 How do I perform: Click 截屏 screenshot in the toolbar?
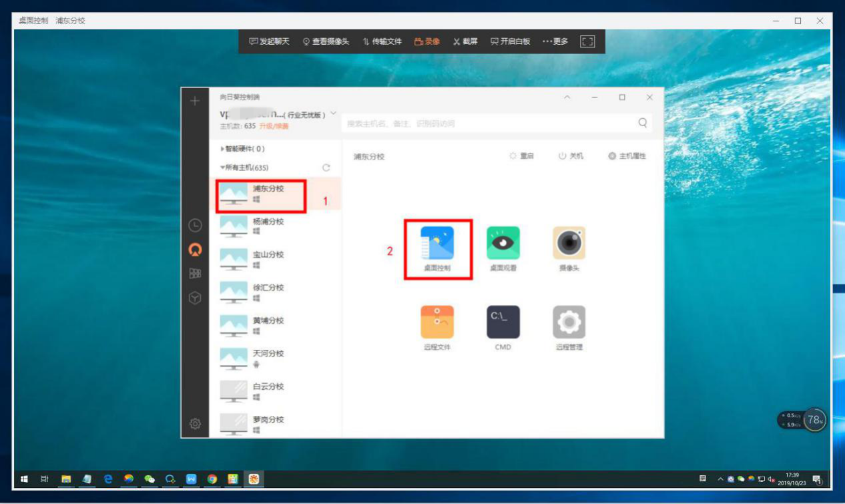465,41
